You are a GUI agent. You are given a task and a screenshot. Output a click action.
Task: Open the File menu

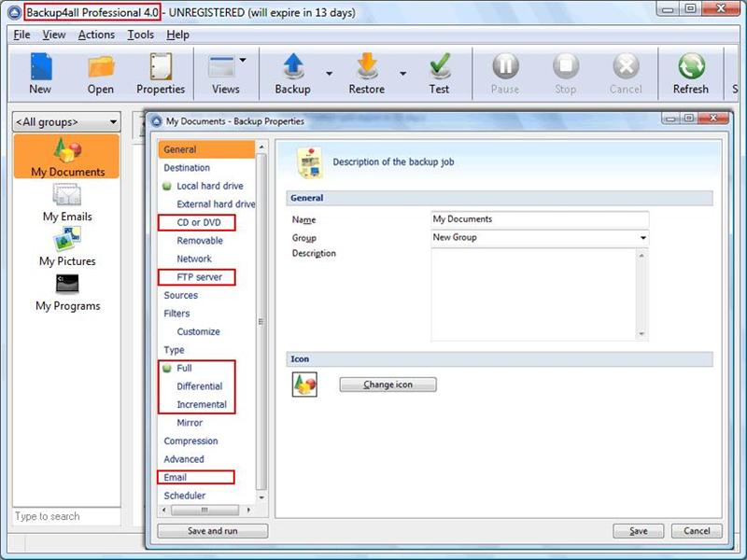21,35
